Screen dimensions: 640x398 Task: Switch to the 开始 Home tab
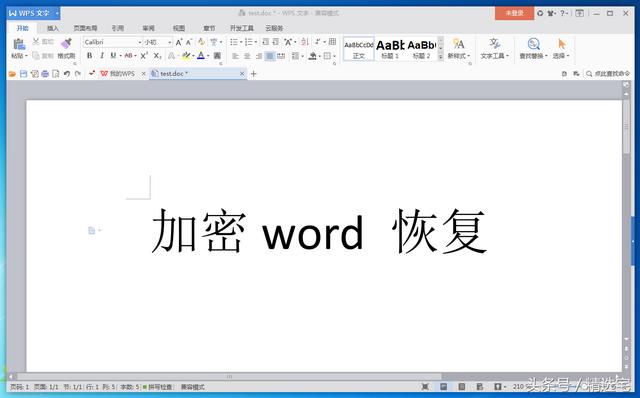22,28
